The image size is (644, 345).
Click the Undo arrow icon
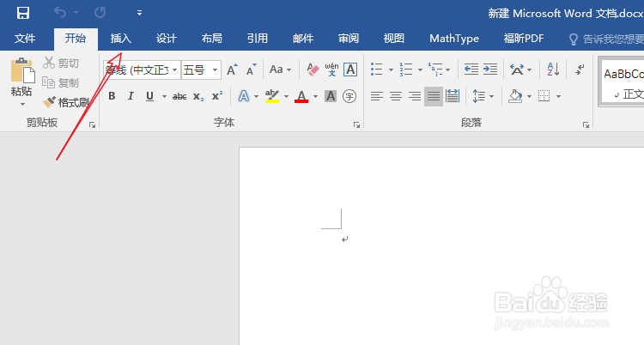60,13
